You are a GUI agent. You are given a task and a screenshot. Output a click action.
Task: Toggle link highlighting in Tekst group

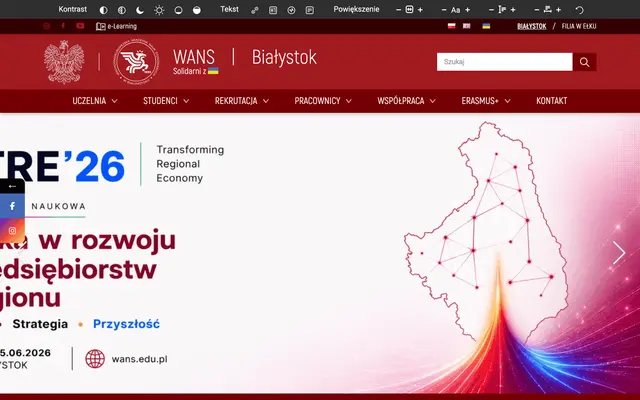(x=255, y=10)
